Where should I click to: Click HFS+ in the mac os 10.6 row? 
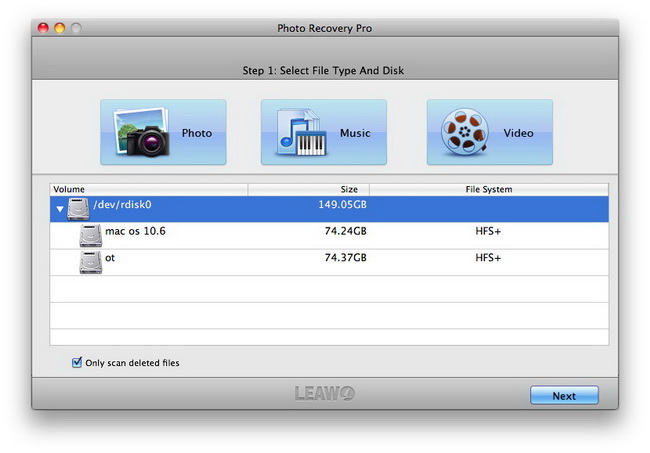tap(488, 231)
